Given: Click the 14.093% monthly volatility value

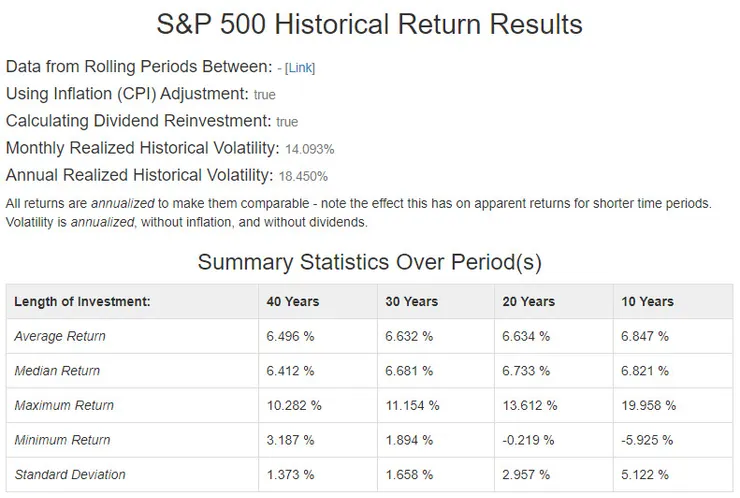Looking at the screenshot, I should pyautogui.click(x=309, y=149).
